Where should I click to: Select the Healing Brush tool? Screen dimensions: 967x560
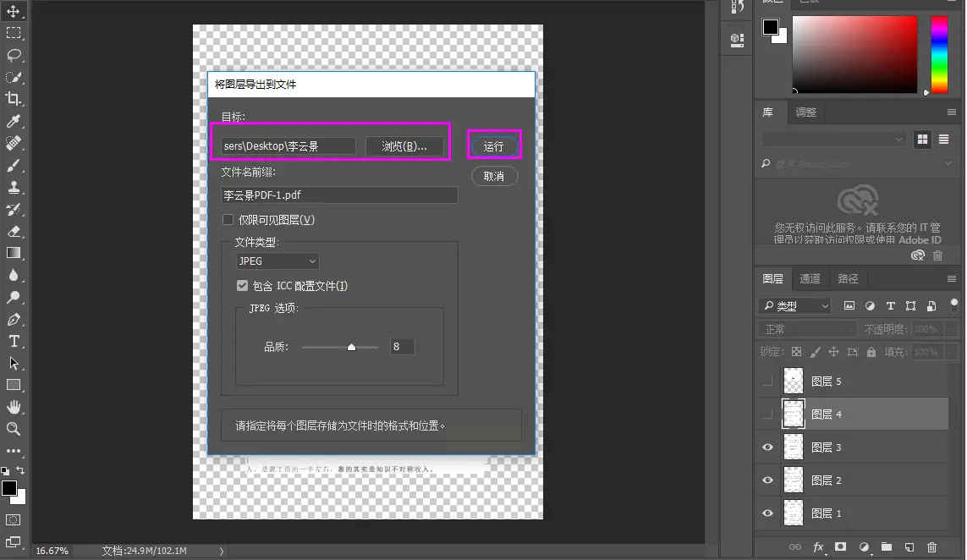pyautogui.click(x=14, y=143)
